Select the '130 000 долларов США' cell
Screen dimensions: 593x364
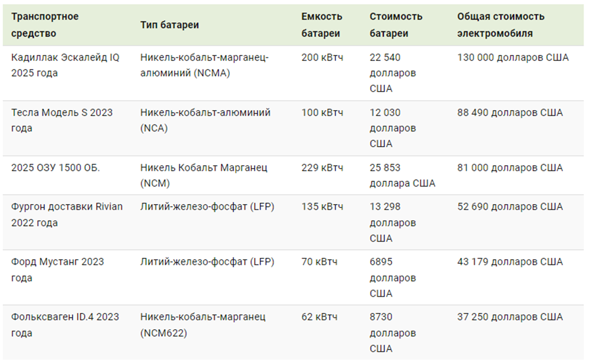tap(512, 57)
